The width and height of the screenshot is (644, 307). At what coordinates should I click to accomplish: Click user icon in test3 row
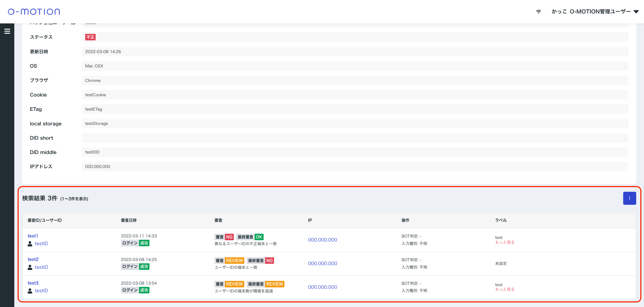click(30, 291)
